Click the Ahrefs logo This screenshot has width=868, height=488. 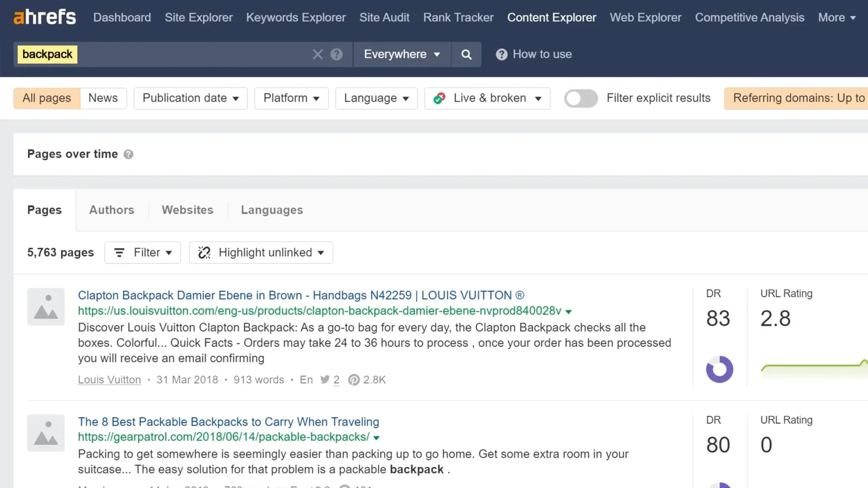(44, 17)
